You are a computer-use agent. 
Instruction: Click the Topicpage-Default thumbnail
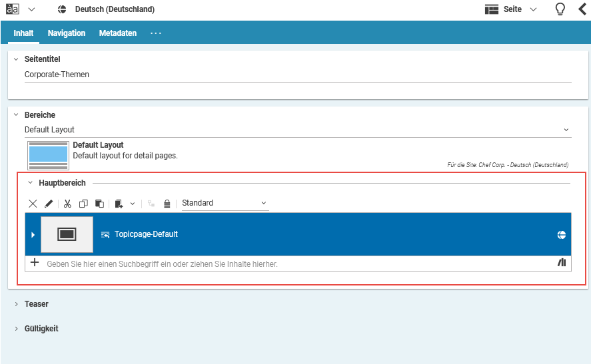pyautogui.click(x=67, y=234)
